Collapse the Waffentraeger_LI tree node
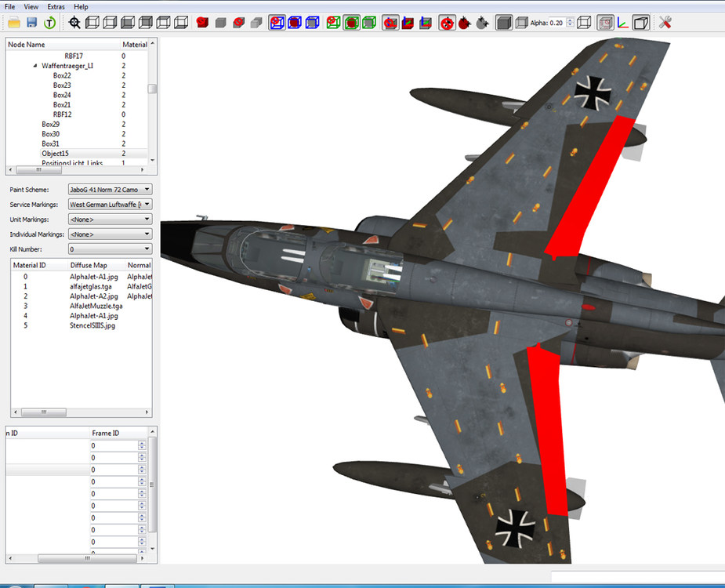Viewport: 725px width, 588px height. click(x=35, y=66)
